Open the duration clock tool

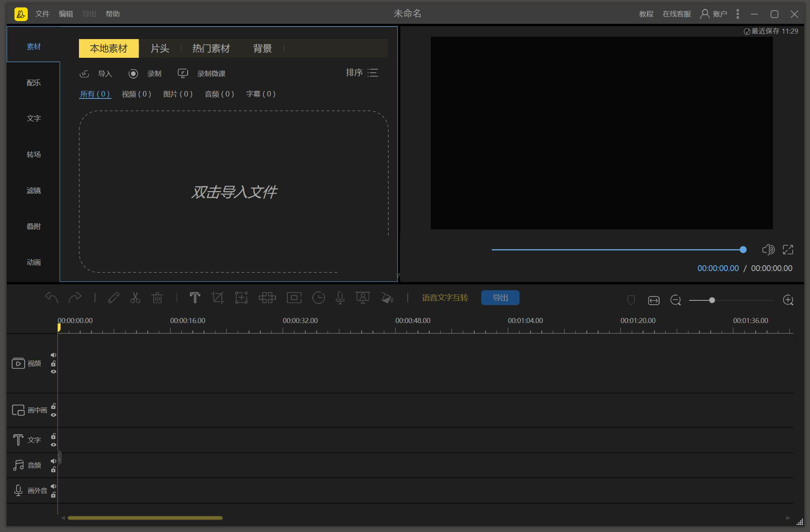tap(318, 298)
